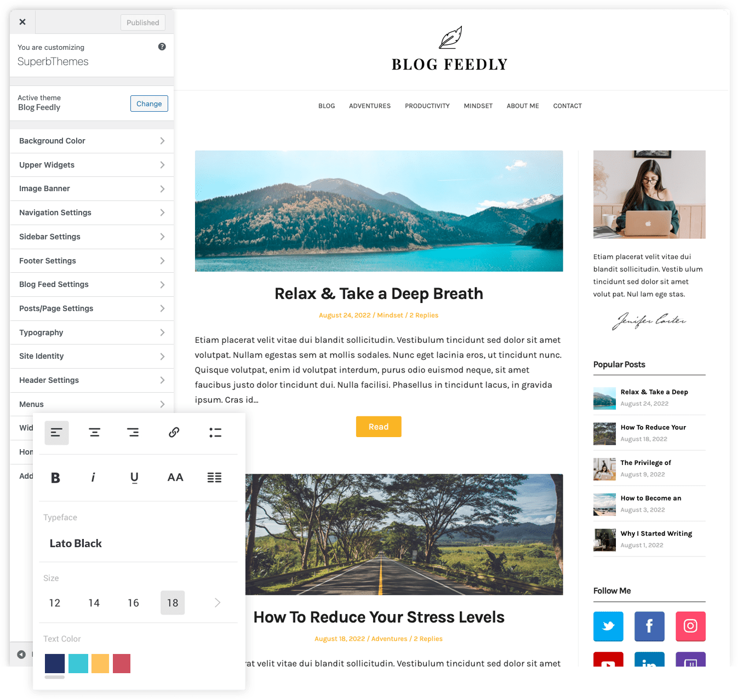Close the customizer with the X icon

(x=22, y=22)
